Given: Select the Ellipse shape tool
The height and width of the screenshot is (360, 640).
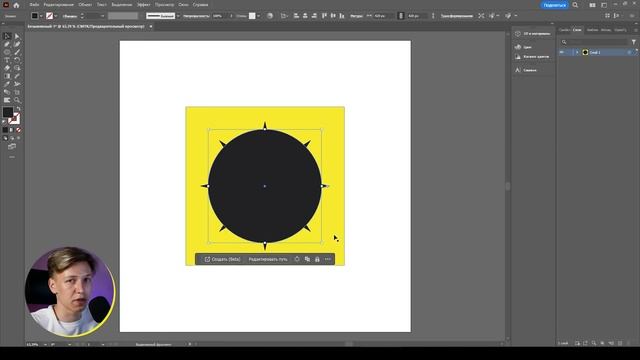Looking at the screenshot, I should [x=7, y=52].
